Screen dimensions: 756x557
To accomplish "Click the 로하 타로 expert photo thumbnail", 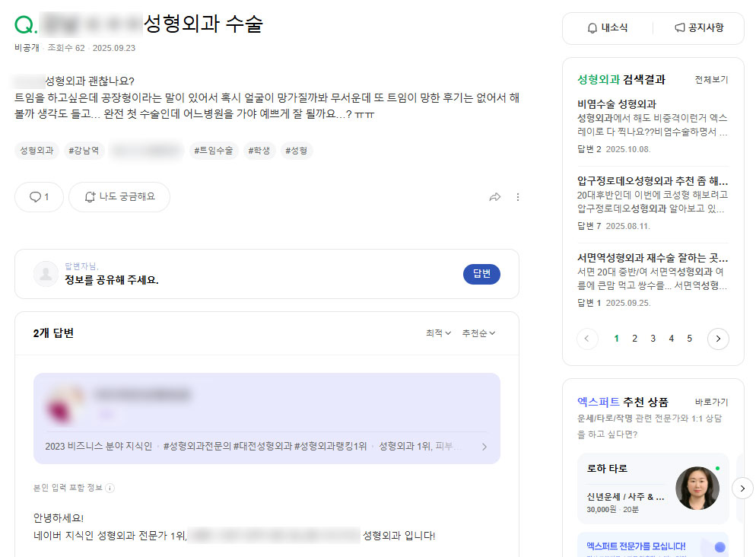I will pos(697,488).
